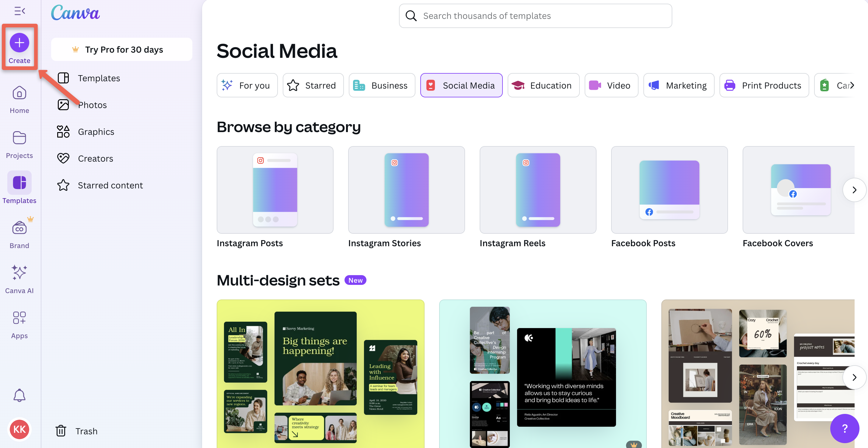Open the Brand kit icon

[19, 228]
